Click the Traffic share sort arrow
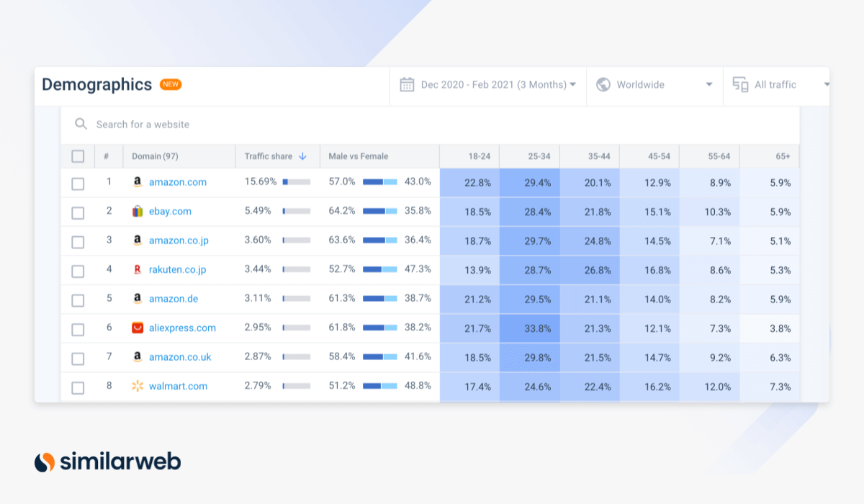 click(x=302, y=156)
